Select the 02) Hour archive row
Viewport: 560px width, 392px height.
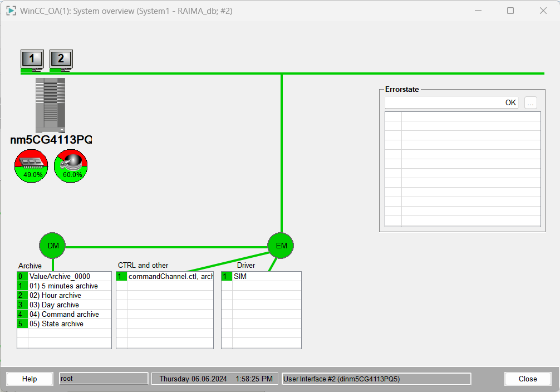64,295
